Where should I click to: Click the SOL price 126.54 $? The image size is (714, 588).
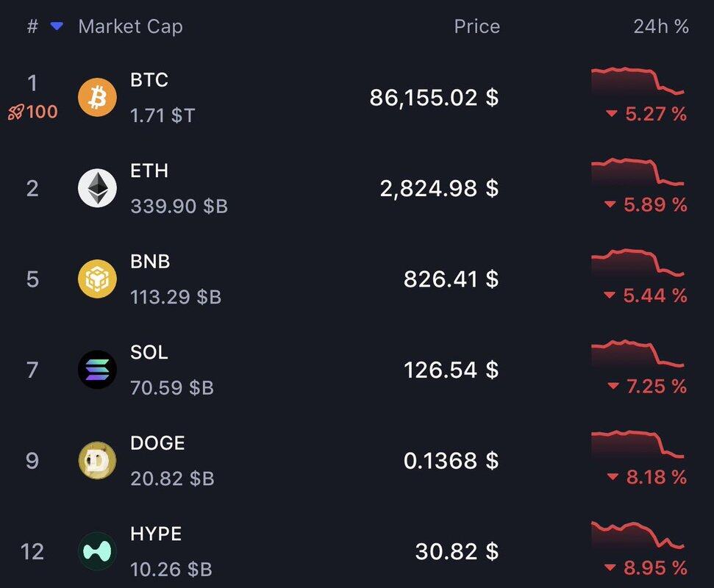pos(451,370)
